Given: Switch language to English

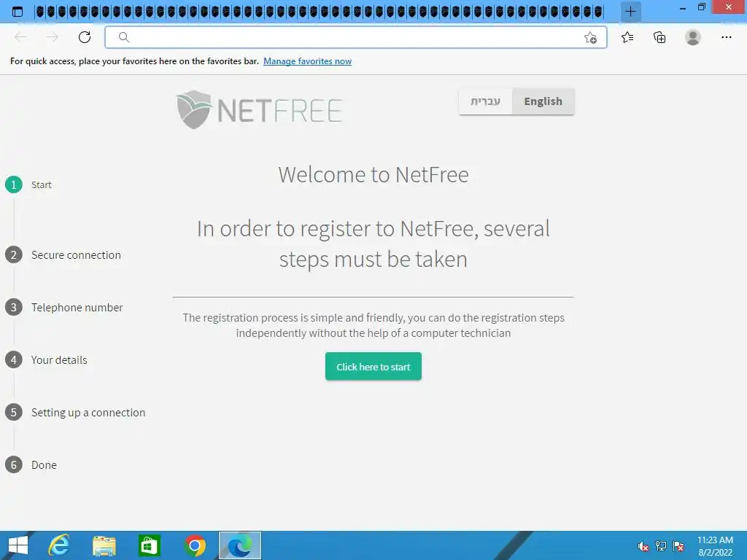Looking at the screenshot, I should (x=543, y=101).
